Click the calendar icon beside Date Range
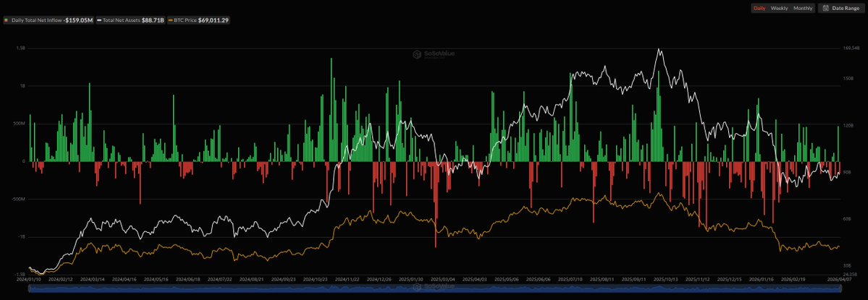The image size is (868, 300). pos(826,8)
